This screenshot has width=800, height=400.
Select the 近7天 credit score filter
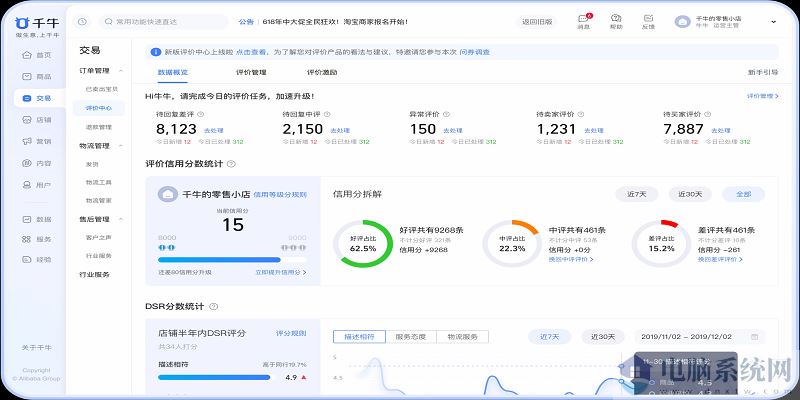pyautogui.click(x=636, y=194)
